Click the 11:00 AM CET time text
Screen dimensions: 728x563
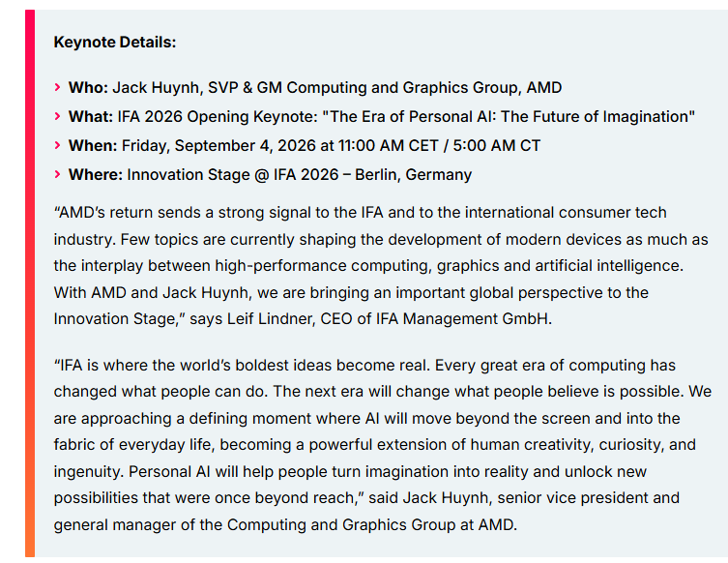click(x=389, y=146)
